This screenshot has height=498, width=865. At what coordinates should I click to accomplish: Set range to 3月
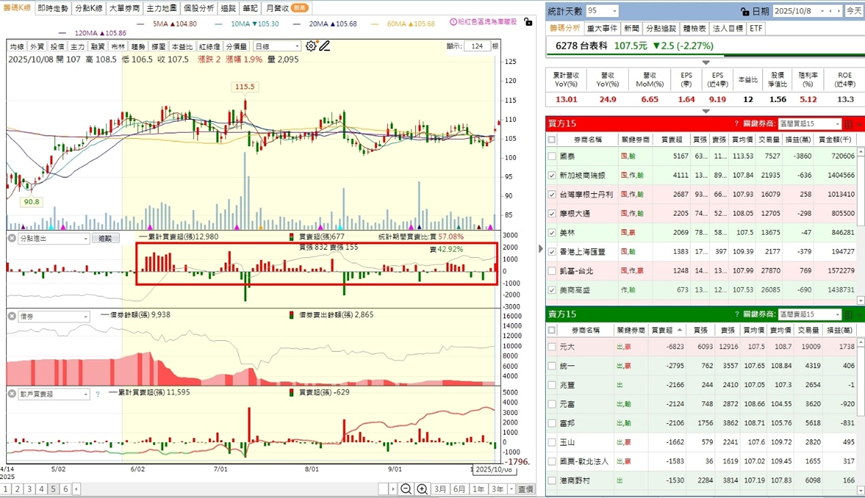coord(440,489)
